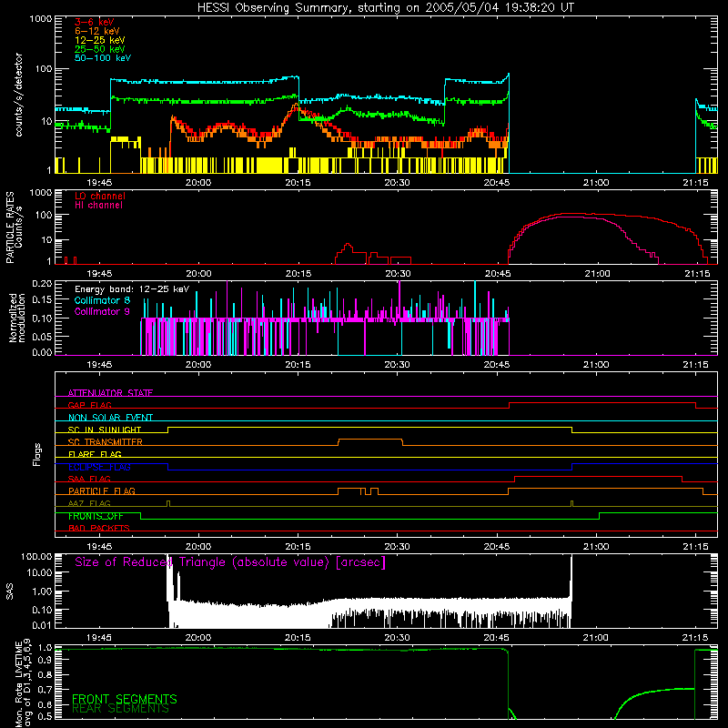Click the 'Energy band: 12-25 keV' label
This screenshot has width=728, height=728.
click(132, 289)
